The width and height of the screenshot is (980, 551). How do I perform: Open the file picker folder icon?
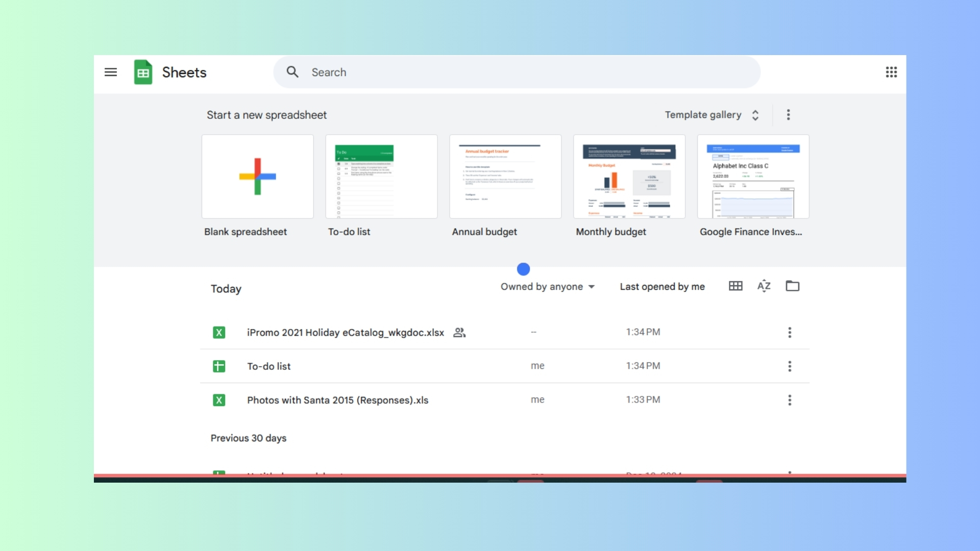(792, 286)
